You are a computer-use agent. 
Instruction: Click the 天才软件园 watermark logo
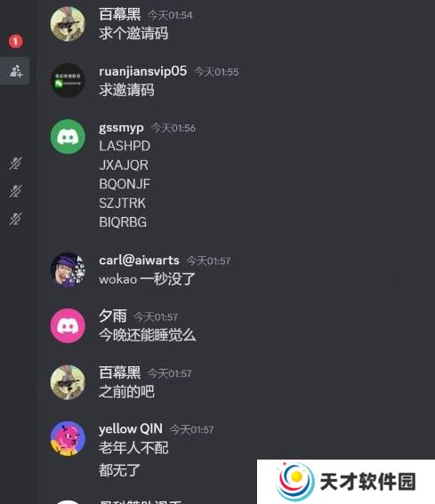[346, 482]
